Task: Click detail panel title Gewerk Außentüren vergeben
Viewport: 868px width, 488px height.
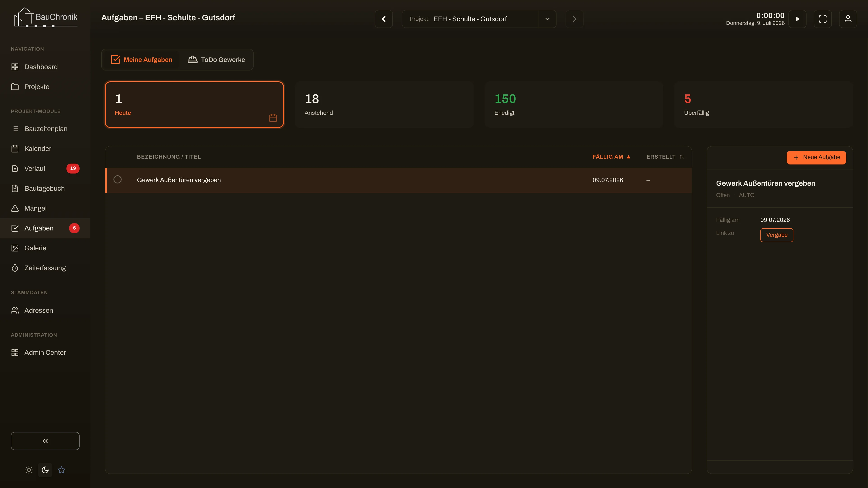Action: tap(766, 183)
